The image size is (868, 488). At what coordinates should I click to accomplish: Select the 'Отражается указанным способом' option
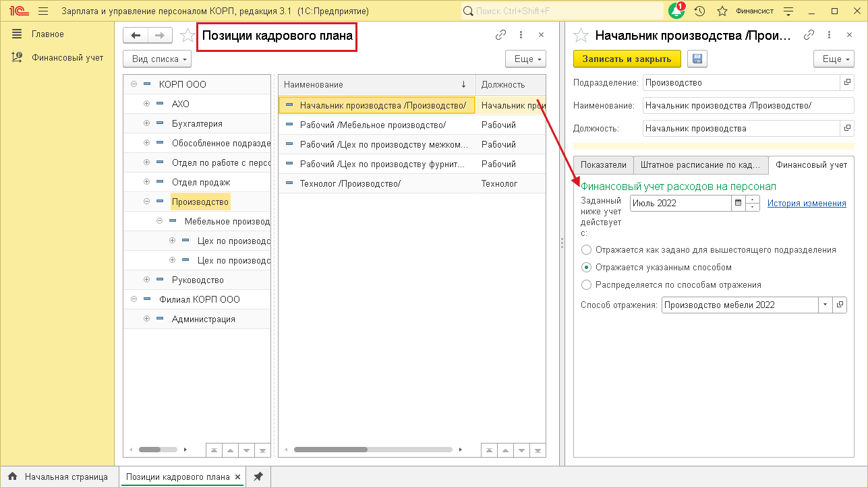pyautogui.click(x=587, y=267)
